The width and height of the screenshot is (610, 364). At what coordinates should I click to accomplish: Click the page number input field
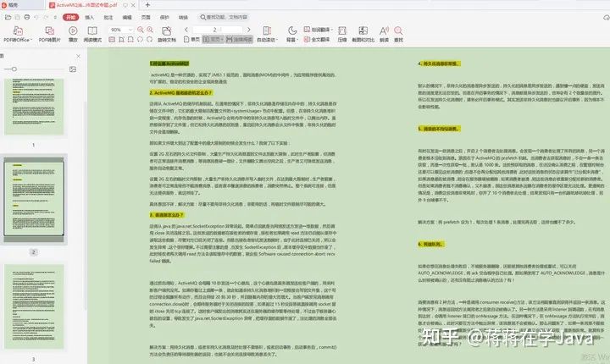pyautogui.click(x=218, y=30)
